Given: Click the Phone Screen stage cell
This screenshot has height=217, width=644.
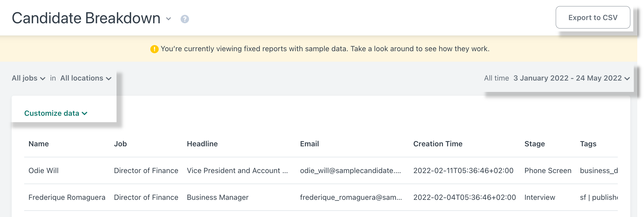Looking at the screenshot, I should tap(548, 170).
